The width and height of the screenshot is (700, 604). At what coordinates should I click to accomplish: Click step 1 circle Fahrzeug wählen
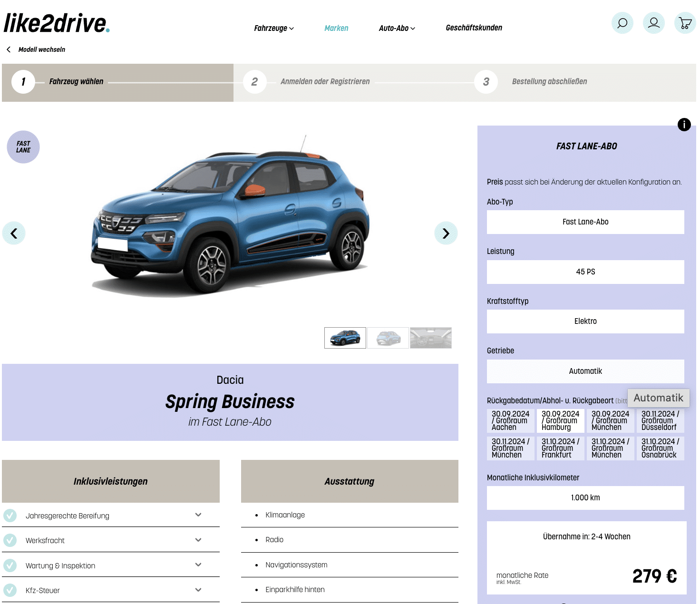click(x=23, y=82)
